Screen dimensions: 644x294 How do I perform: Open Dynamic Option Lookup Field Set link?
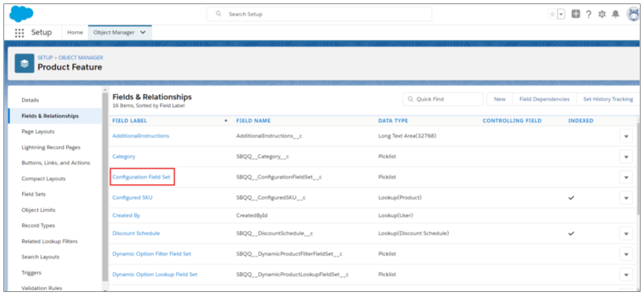pyautogui.click(x=155, y=274)
